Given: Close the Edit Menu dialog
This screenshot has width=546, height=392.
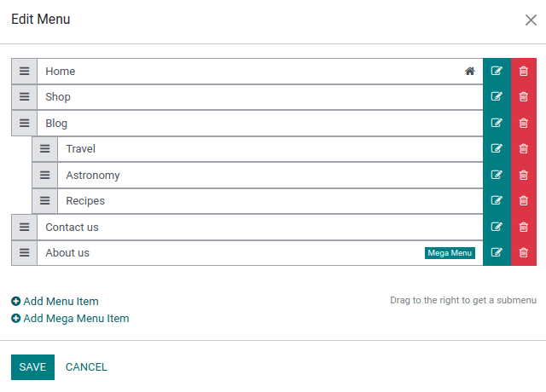Looking at the screenshot, I should 531,20.
